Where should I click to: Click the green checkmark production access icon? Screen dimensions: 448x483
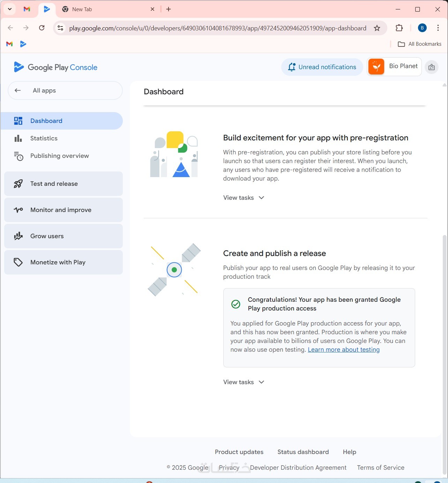point(236,304)
